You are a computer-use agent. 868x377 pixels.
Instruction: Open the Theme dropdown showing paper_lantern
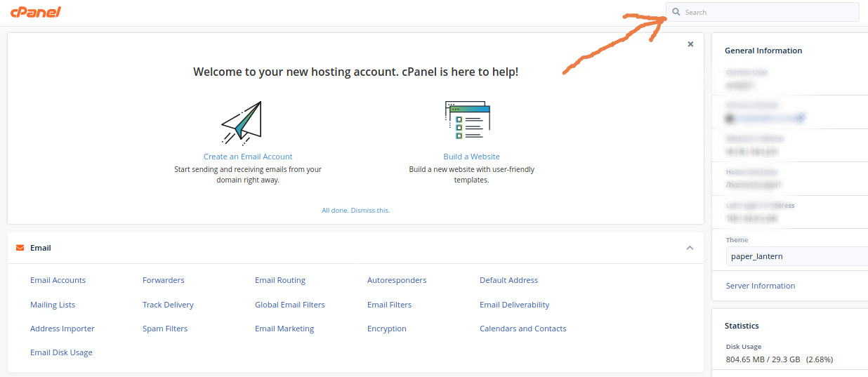click(x=797, y=256)
